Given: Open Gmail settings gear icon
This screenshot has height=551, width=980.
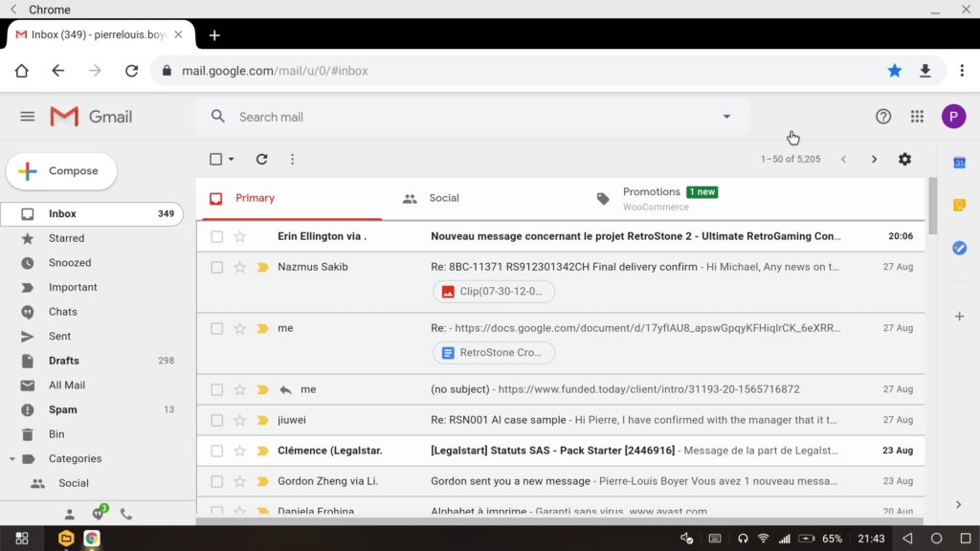Looking at the screenshot, I should 904,160.
